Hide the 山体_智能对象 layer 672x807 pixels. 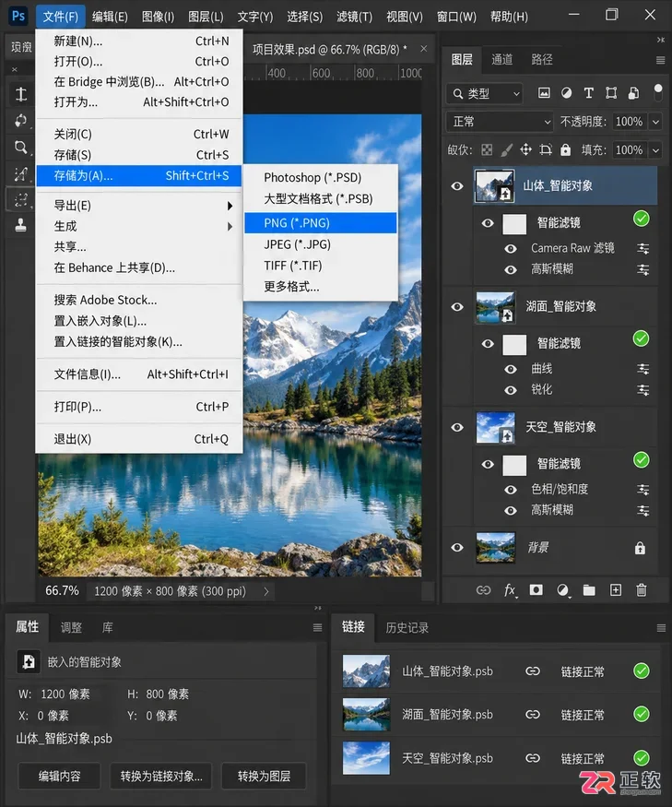click(x=457, y=186)
